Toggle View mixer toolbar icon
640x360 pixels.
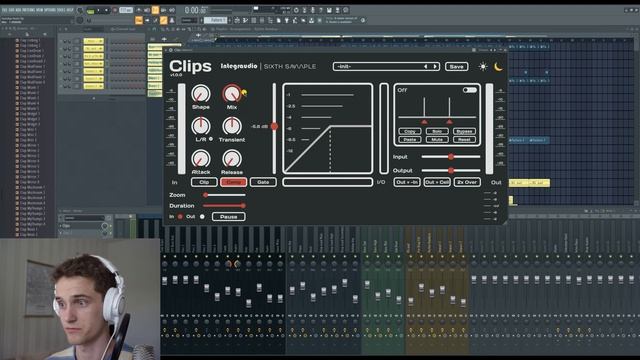[262, 20]
